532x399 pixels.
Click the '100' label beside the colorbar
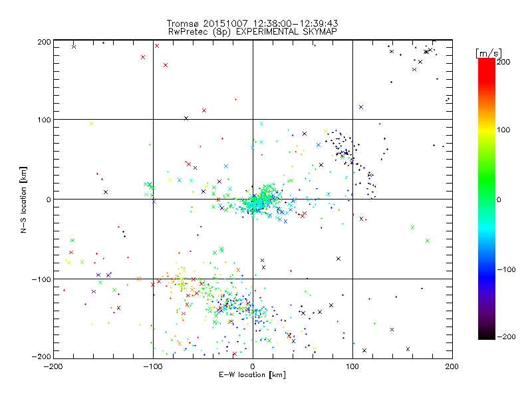[503, 130]
